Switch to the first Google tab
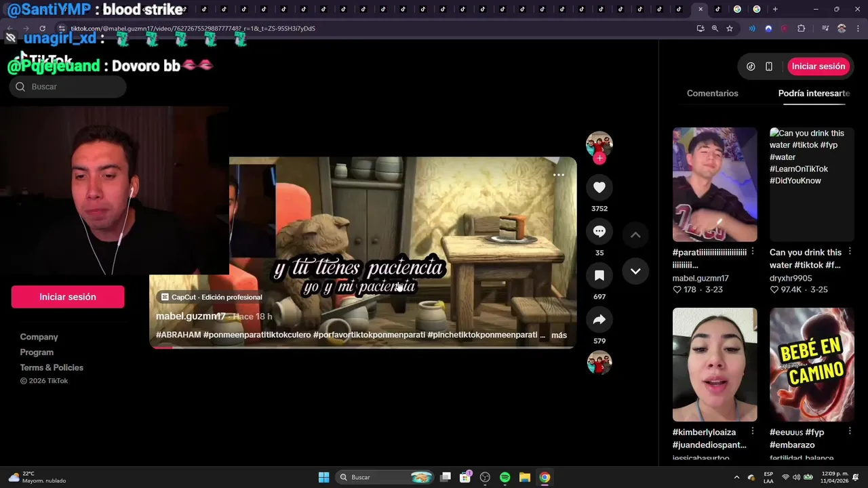 click(x=737, y=9)
